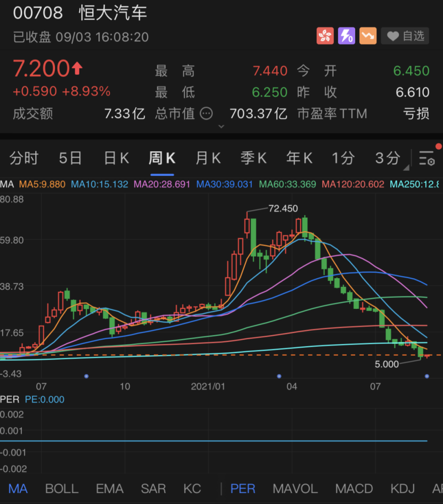Tap the 市盈率TTM value 亏损

click(416, 113)
